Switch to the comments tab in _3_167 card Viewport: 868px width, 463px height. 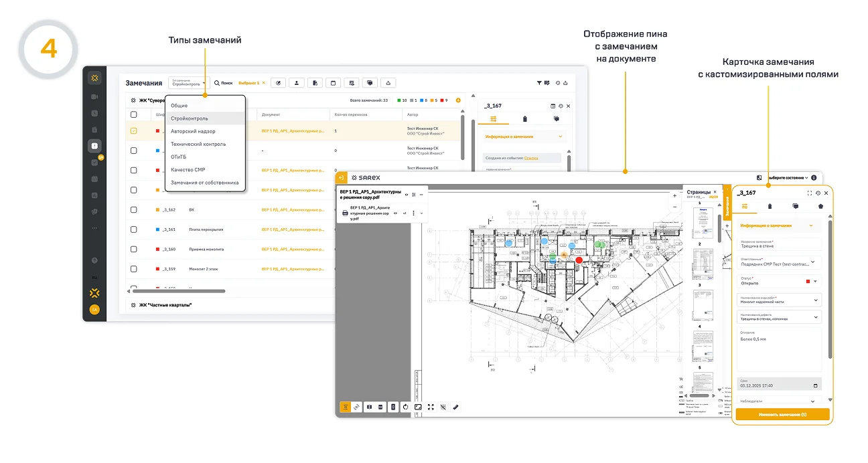795,206
